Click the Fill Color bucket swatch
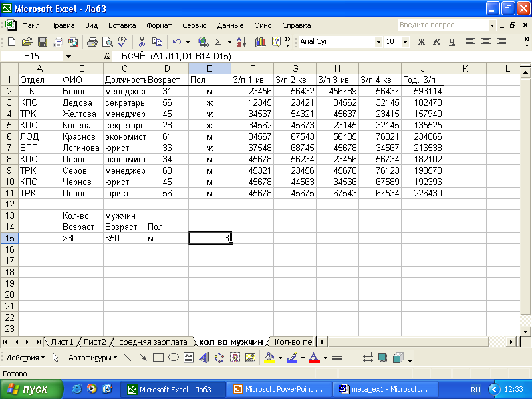This screenshot has width=532, height=399. click(269, 358)
